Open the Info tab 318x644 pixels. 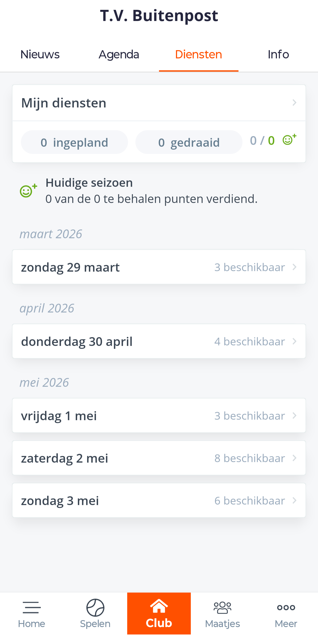[x=278, y=55]
